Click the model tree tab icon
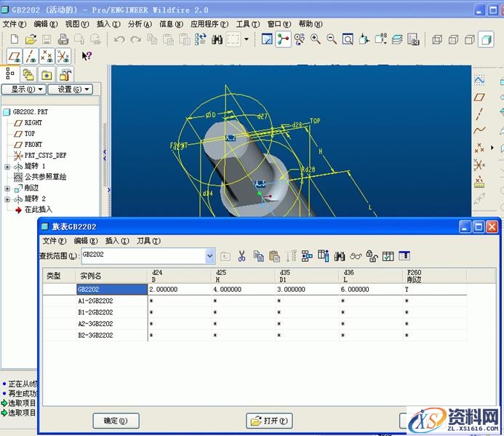This screenshot has height=436, width=504. coord(11,74)
